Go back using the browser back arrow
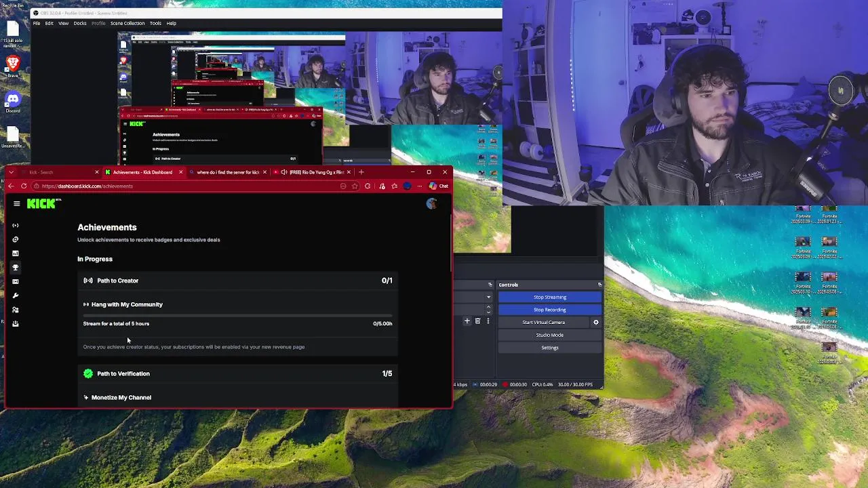The height and width of the screenshot is (488, 868). tap(12, 186)
